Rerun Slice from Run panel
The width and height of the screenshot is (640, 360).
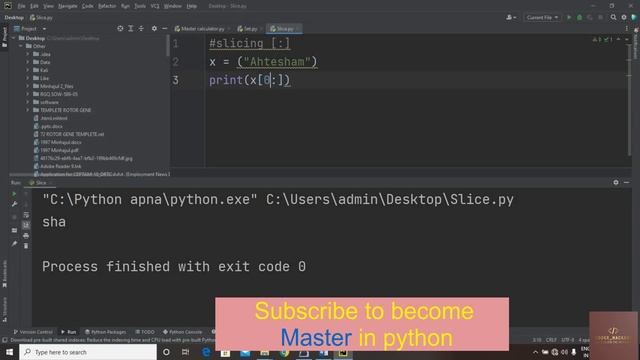click(x=14, y=194)
